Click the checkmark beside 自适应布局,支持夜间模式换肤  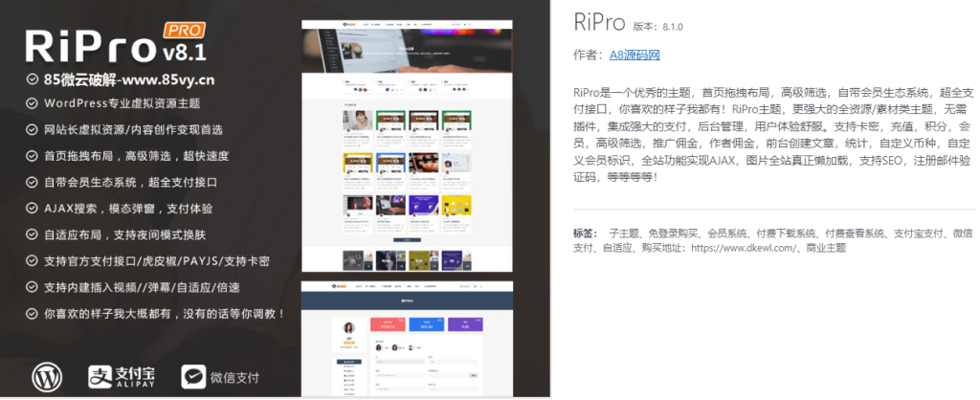coord(32,234)
